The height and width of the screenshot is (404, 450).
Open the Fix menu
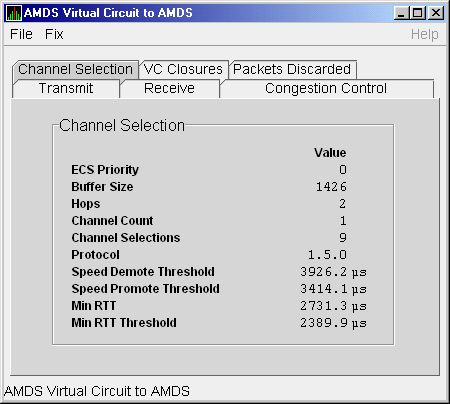click(54, 34)
